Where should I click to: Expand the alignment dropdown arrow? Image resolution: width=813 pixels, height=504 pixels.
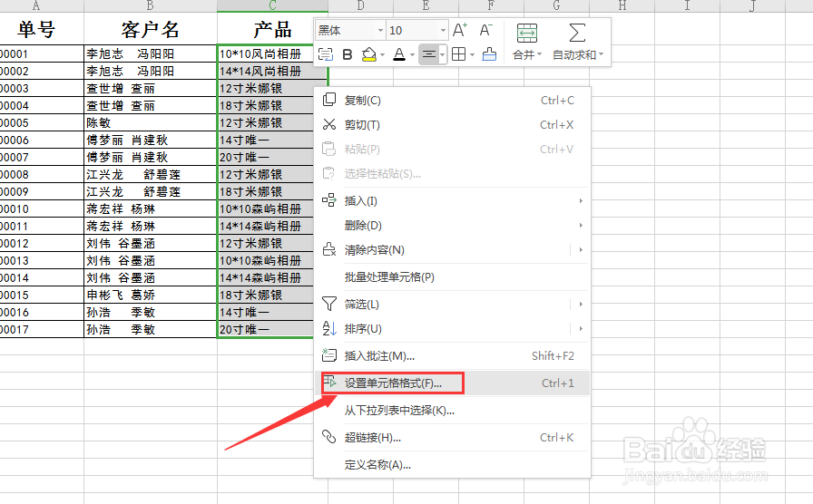pyautogui.click(x=442, y=55)
